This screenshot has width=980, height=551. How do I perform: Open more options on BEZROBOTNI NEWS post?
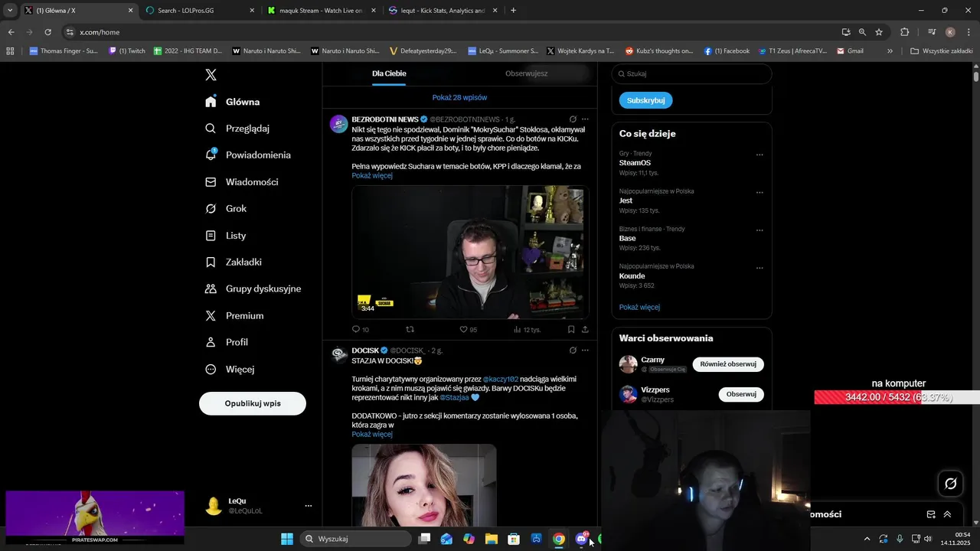point(585,119)
